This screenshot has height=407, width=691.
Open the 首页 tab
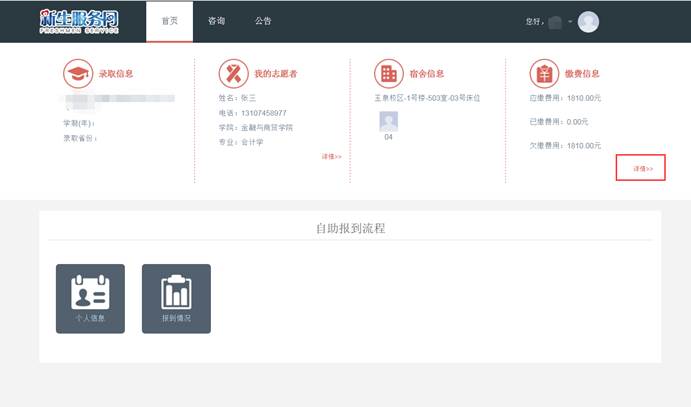170,21
